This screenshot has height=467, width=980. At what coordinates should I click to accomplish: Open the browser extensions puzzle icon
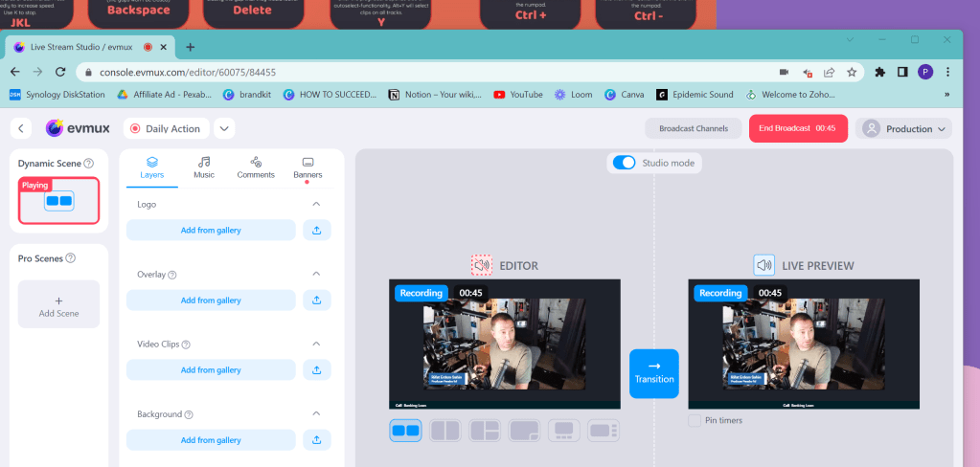click(880, 72)
